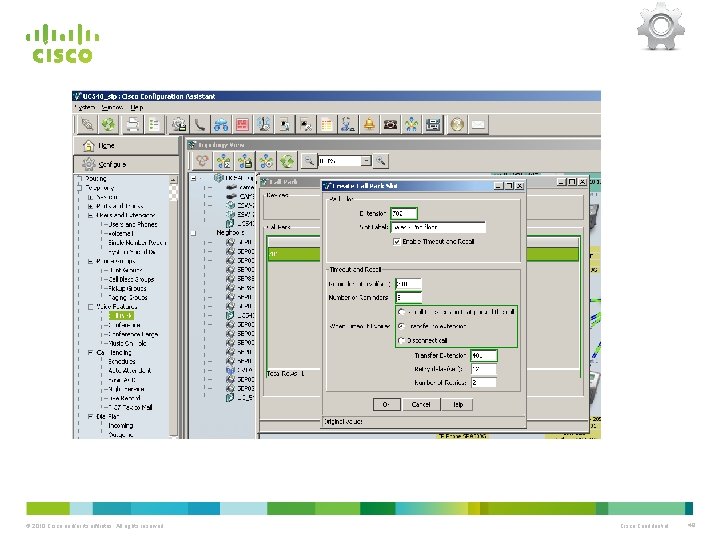Viewport: 720px width, 540px height.
Task: Click the zoom out magnifier in Topology View
Action: coord(309,161)
